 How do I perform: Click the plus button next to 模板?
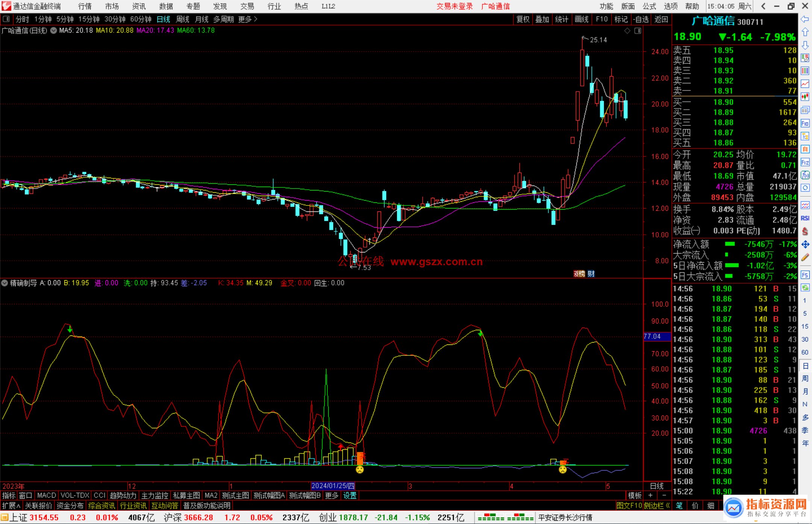click(651, 495)
